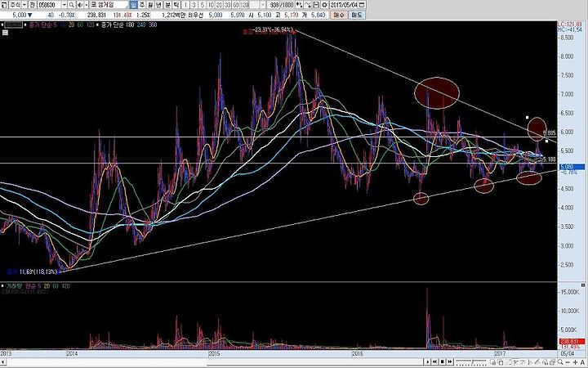Click the '360' moving average legend label
588x368 pixels.
[x=153, y=25]
